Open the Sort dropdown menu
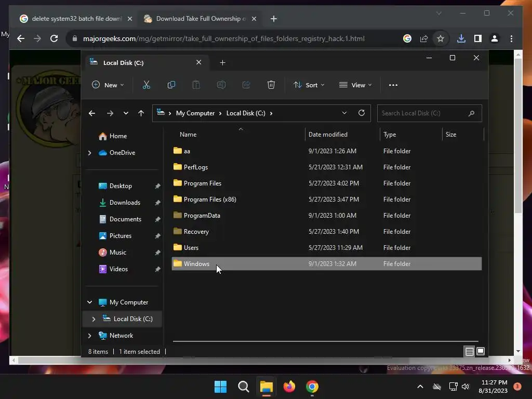The width and height of the screenshot is (532, 399). pyautogui.click(x=309, y=85)
